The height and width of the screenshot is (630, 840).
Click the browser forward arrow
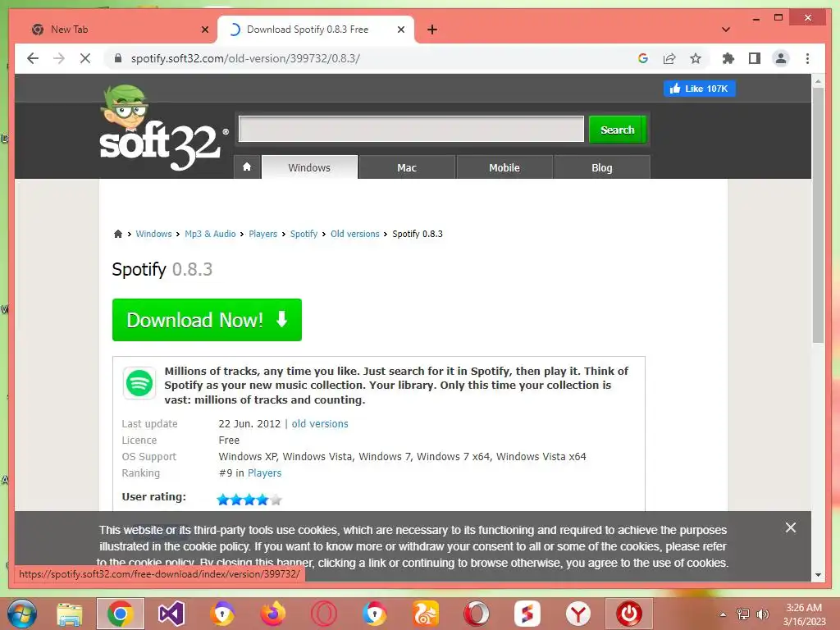click(x=59, y=58)
